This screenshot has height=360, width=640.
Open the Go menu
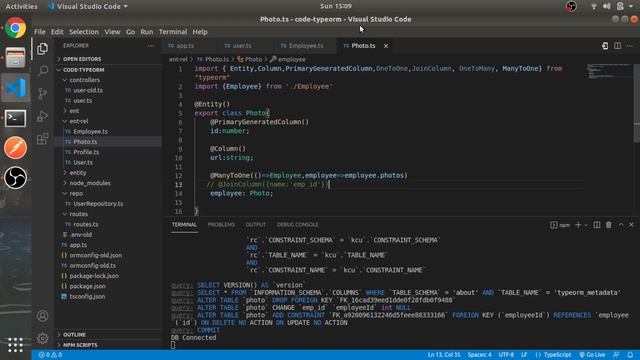(130, 32)
